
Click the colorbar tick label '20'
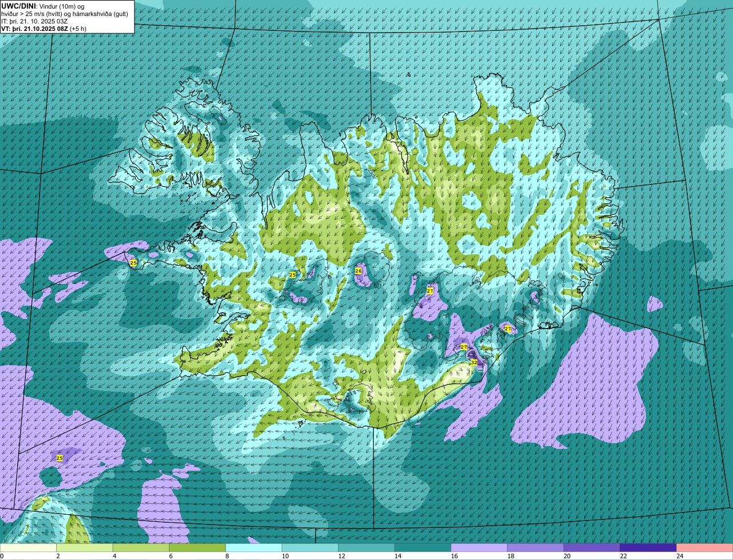(566, 556)
